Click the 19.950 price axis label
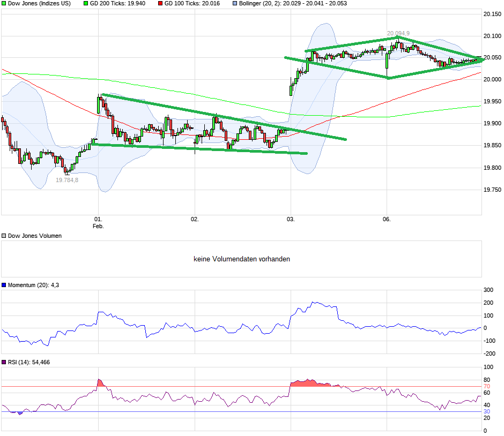504x436 pixels. click(x=492, y=101)
